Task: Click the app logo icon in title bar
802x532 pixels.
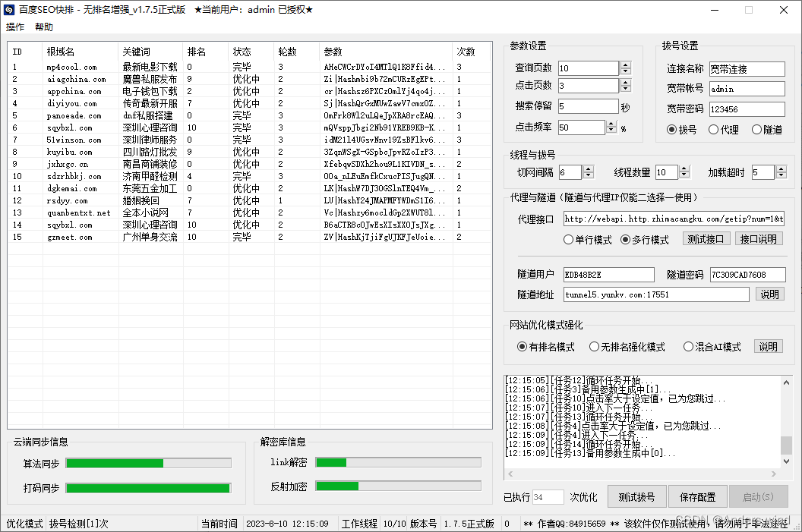Action: [x=8, y=10]
